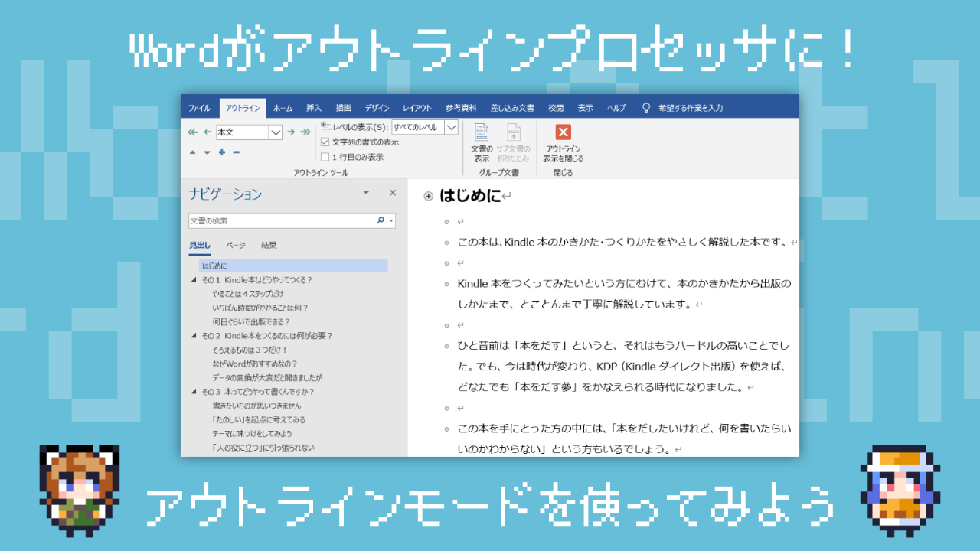This screenshot has height=551, width=980.
Task: Expand item using blue plus icon
Action: (x=222, y=152)
